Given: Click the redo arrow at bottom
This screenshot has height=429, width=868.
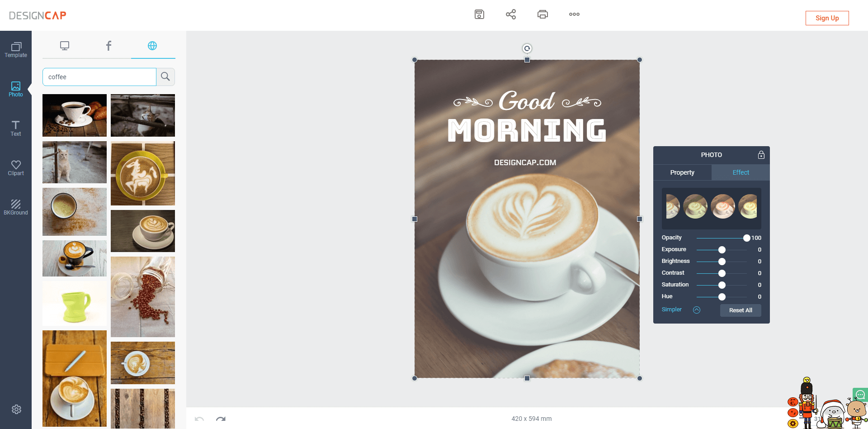Looking at the screenshot, I should click(221, 419).
